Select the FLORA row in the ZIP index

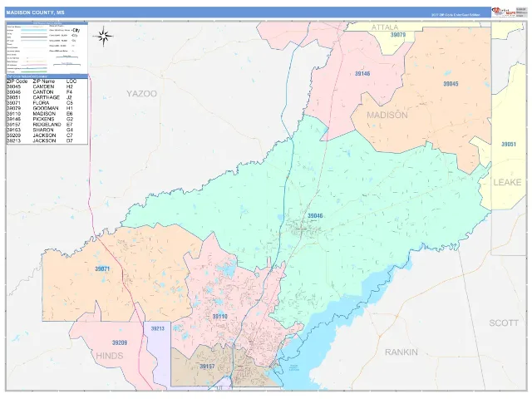point(47,103)
